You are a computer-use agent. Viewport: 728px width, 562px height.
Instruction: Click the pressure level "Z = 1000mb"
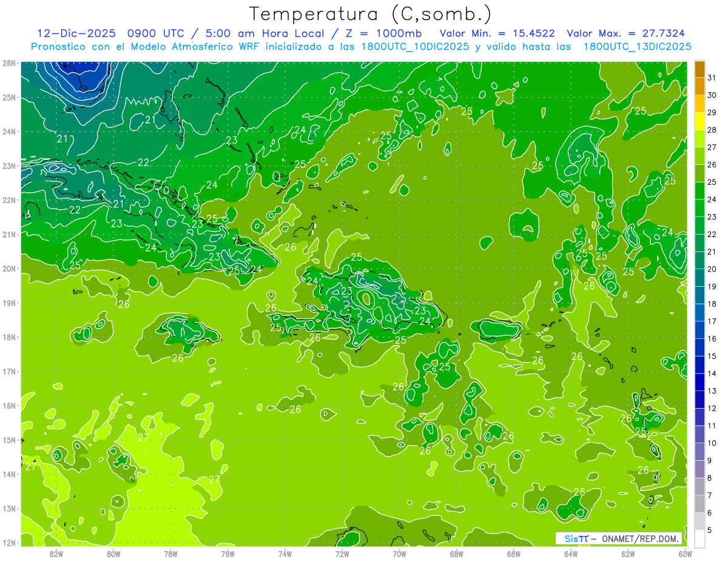tap(383, 33)
